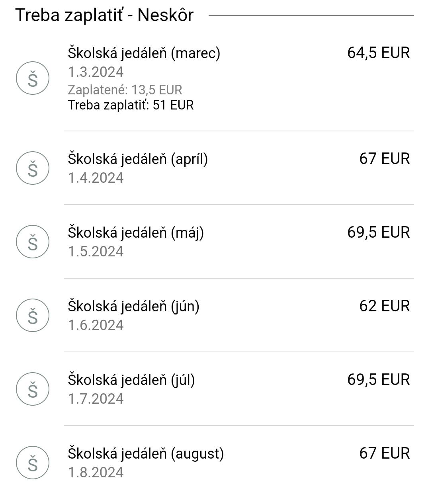
Task: Click the 62 EUR amount for jún
Action: (384, 306)
